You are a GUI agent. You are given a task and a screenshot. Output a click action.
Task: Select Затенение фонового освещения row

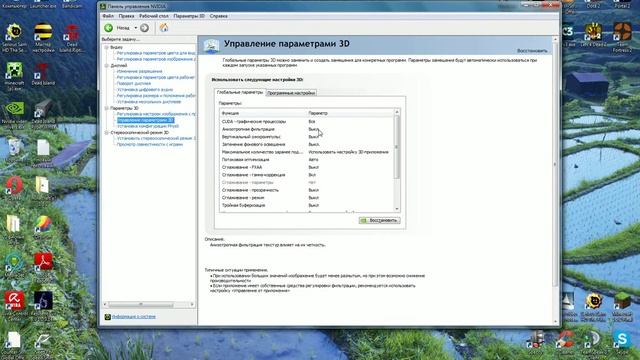307,144
